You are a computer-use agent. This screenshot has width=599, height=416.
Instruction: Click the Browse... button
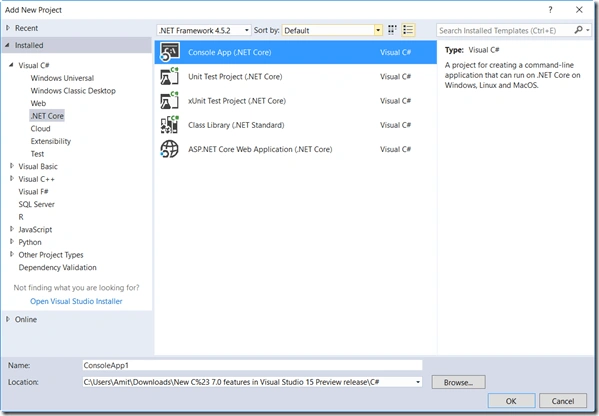458,382
